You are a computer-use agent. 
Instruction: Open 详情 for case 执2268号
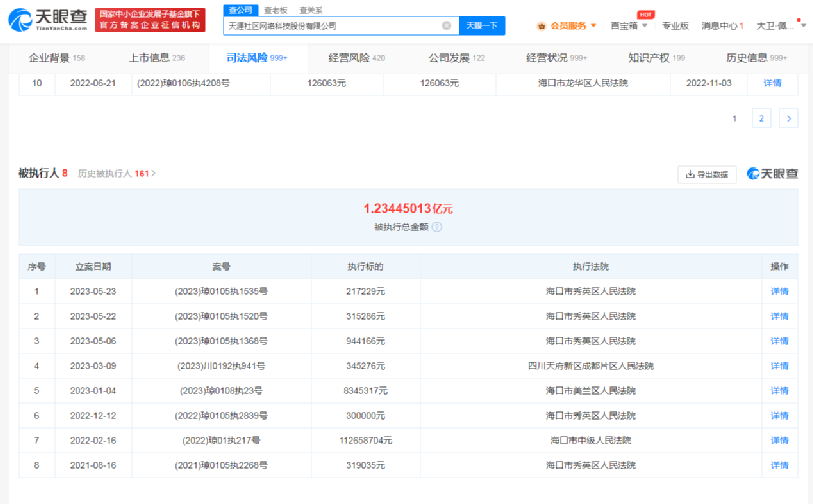pos(779,466)
